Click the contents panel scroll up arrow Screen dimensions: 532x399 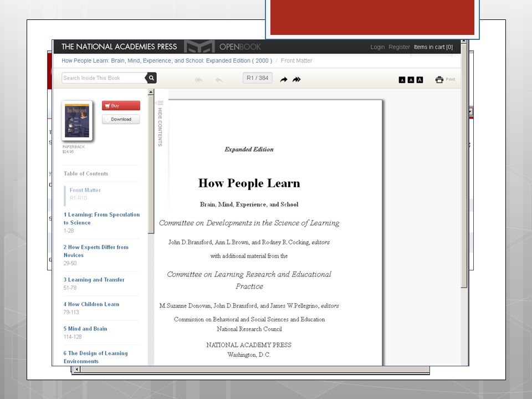click(x=151, y=92)
